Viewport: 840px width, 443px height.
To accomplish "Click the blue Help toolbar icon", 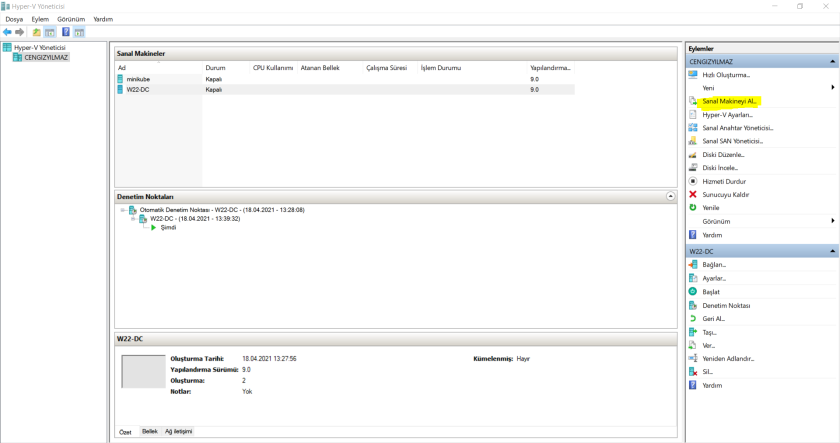I will point(66,32).
